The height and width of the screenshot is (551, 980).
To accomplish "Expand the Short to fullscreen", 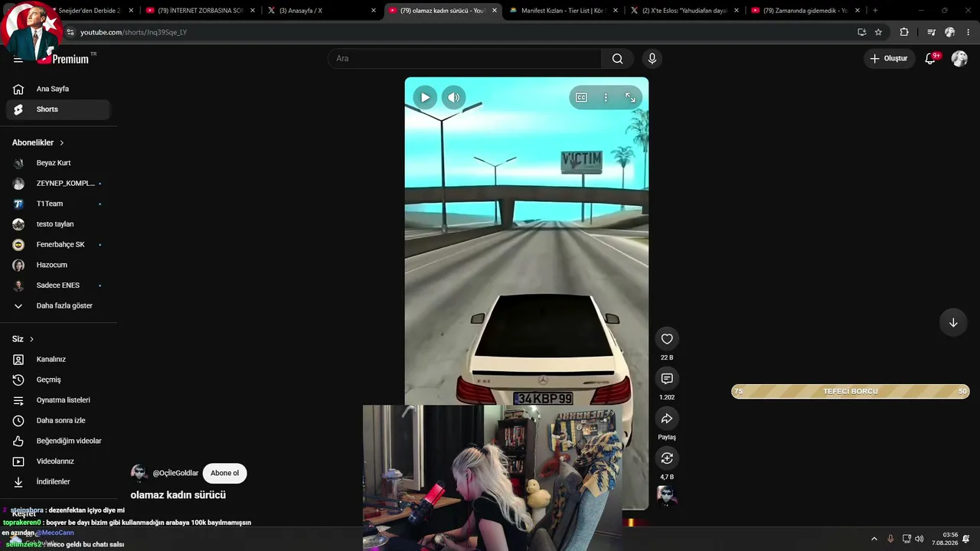I will (x=630, y=97).
